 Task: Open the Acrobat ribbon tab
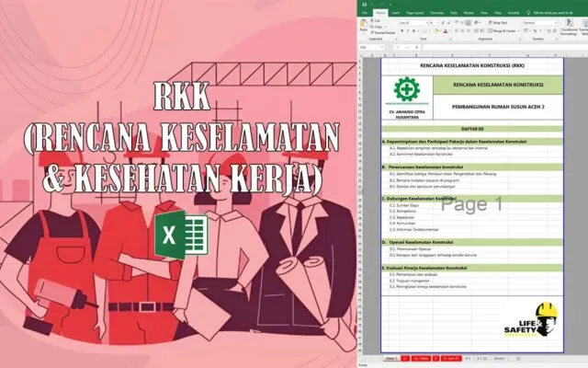514,13
